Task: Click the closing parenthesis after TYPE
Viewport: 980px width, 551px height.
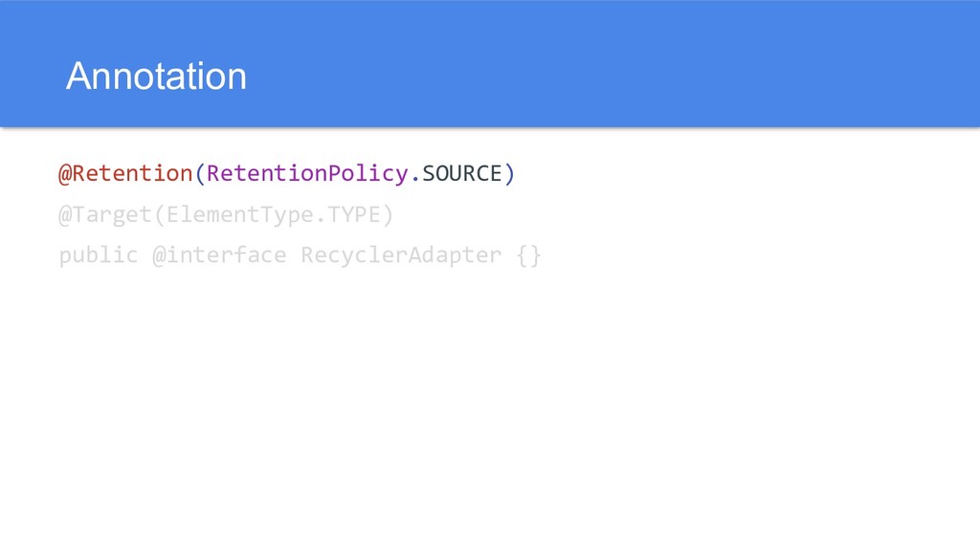Action: tap(388, 215)
